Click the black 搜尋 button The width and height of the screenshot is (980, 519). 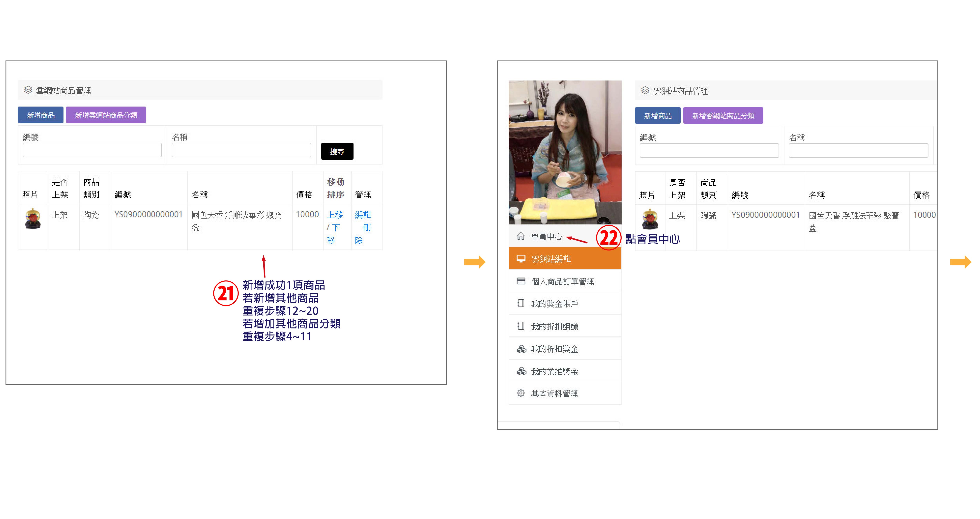pyautogui.click(x=337, y=151)
